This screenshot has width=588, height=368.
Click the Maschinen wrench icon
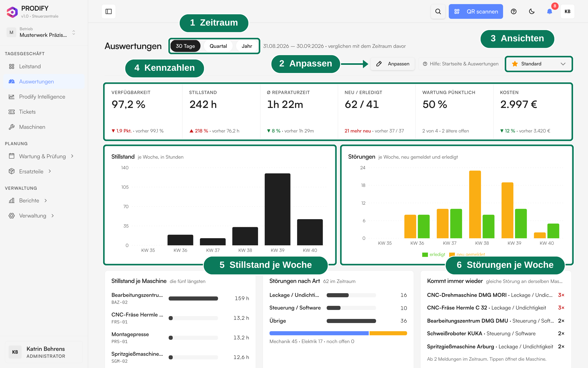click(11, 127)
